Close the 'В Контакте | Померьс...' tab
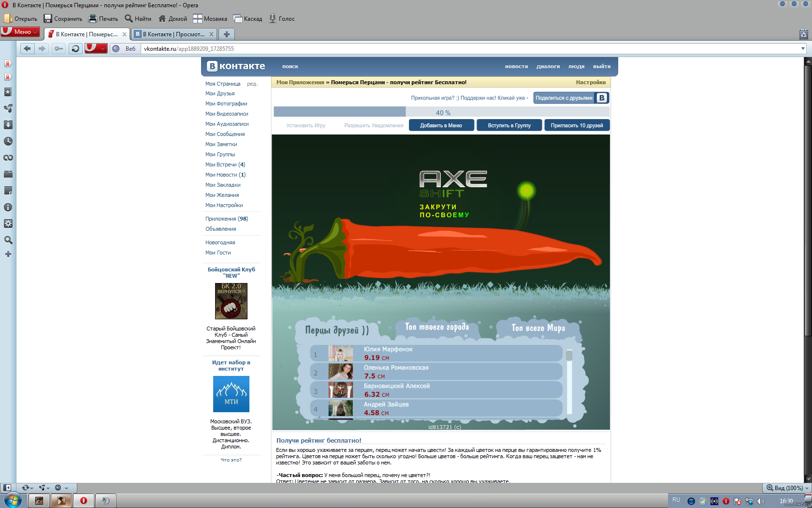This screenshot has height=508, width=812. [x=124, y=34]
